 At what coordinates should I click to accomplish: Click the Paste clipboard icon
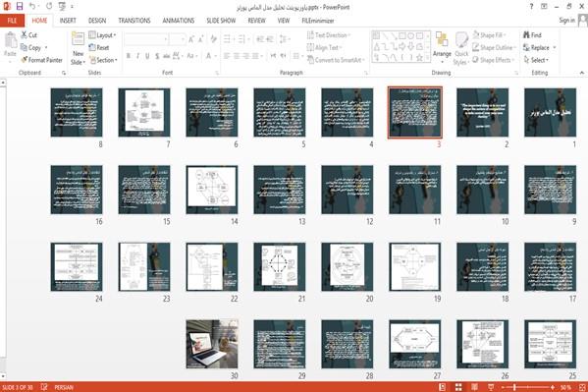click(10, 40)
